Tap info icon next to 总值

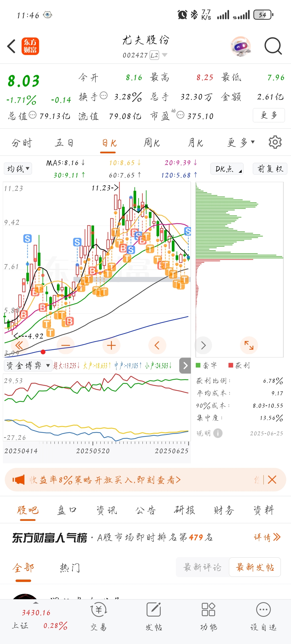click(x=33, y=115)
